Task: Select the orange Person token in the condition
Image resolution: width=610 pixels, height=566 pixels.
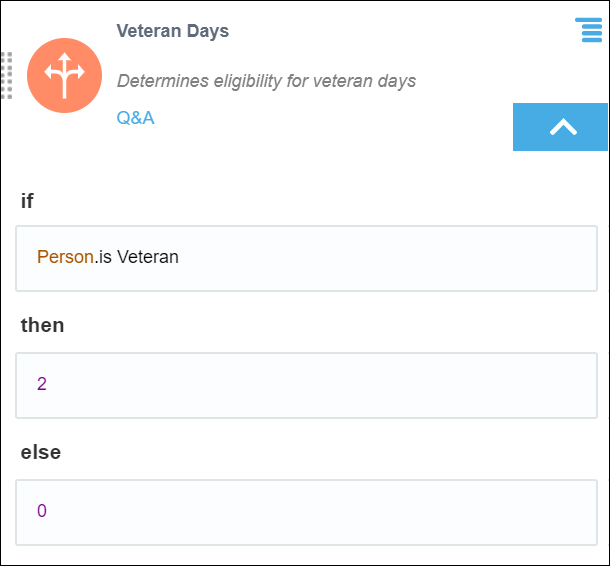Action: coord(65,257)
